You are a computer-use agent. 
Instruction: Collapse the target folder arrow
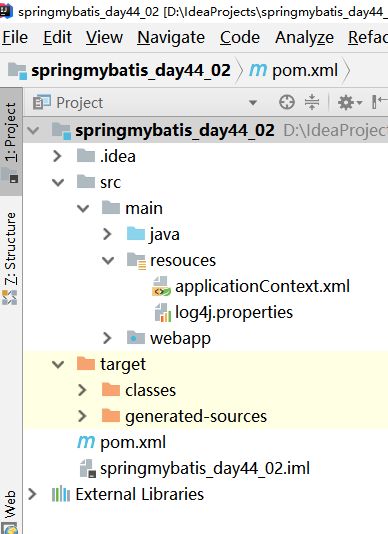[58, 364]
